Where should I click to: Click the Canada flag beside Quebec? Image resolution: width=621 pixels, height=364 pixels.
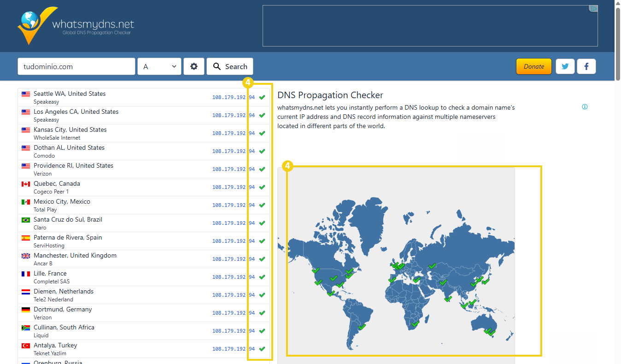[26, 184]
